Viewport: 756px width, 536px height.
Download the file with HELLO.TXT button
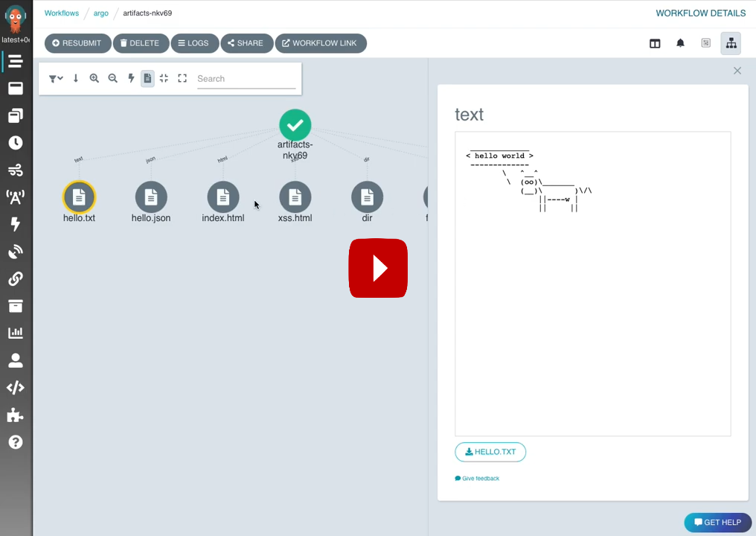[490, 452]
